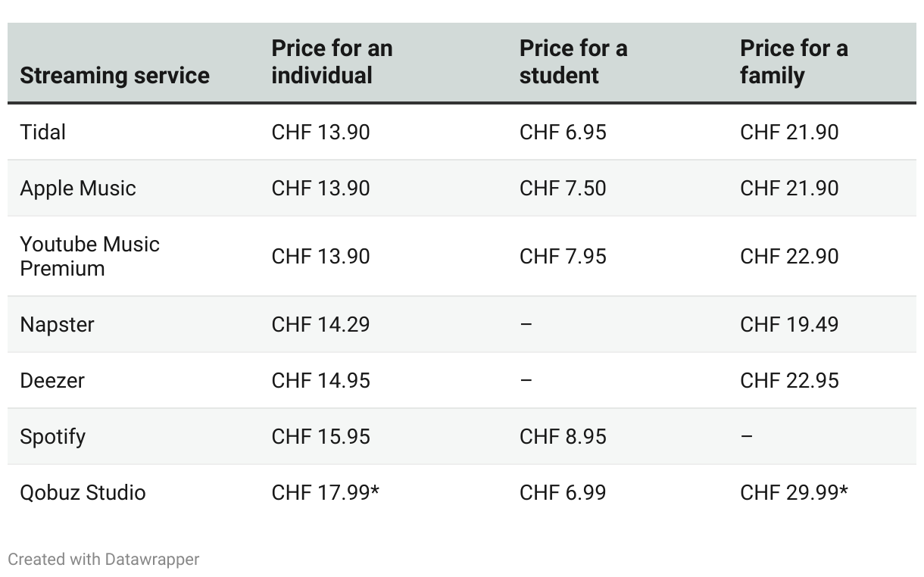Click the 'Created with Datawrapper' link
The height and width of the screenshot is (577, 924).
(x=103, y=560)
